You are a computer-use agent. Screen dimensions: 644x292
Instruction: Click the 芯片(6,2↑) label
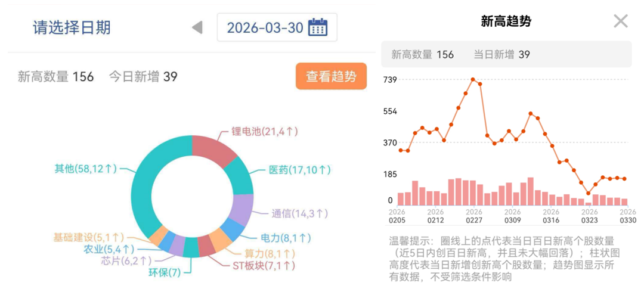point(126,260)
